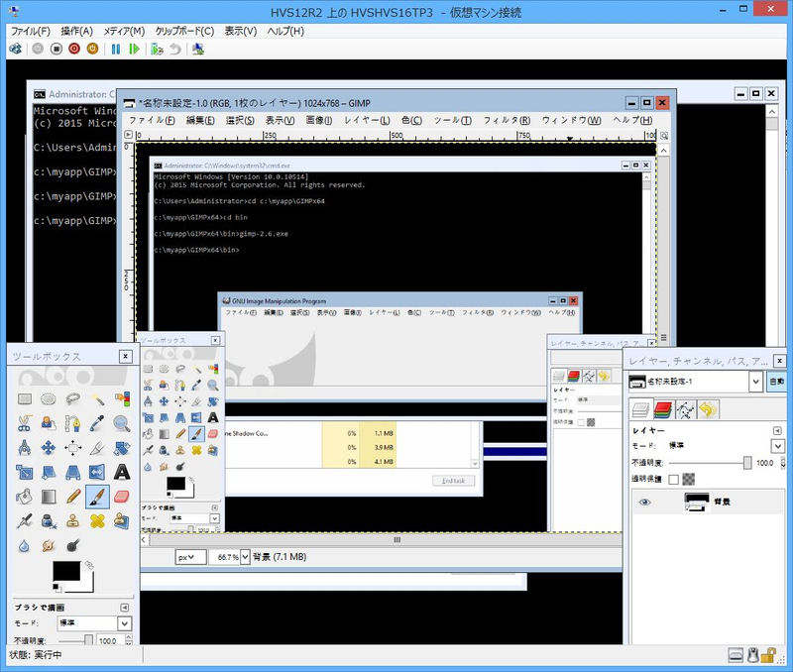793x672 pixels.
Task: Activate Select by Color tool in large Toolbox
Action: pyautogui.click(x=122, y=399)
